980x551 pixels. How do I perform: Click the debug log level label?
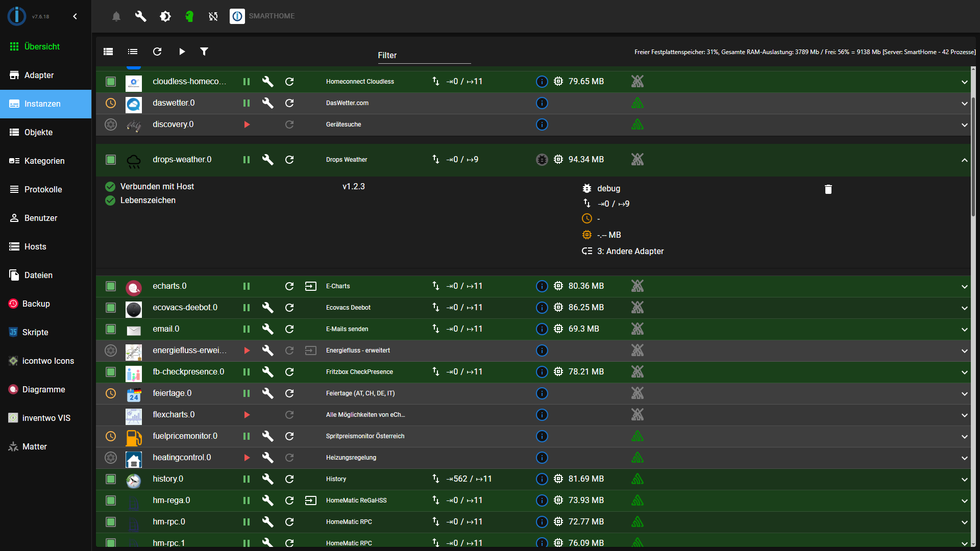click(x=608, y=189)
